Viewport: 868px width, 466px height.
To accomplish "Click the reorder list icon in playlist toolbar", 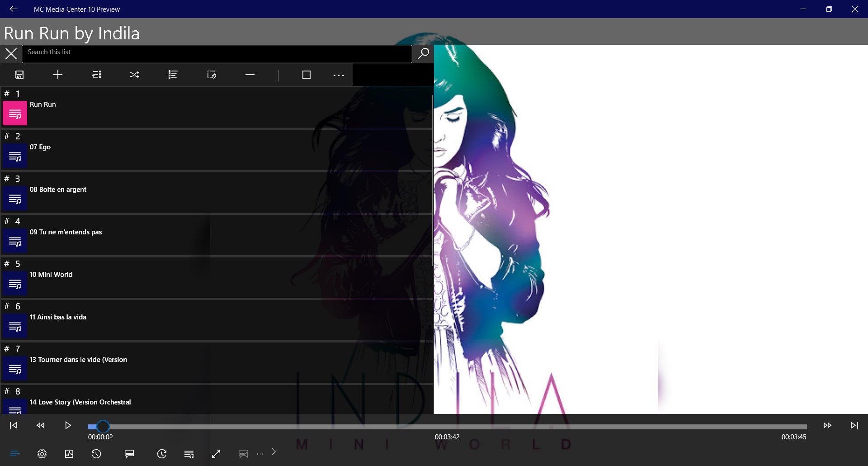I will [x=96, y=75].
